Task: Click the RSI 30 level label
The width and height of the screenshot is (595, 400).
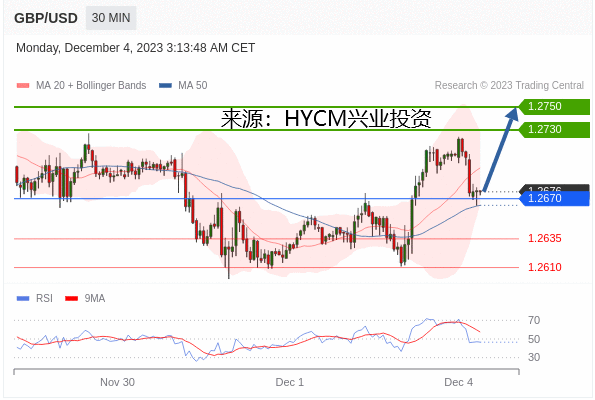Action: (534, 357)
